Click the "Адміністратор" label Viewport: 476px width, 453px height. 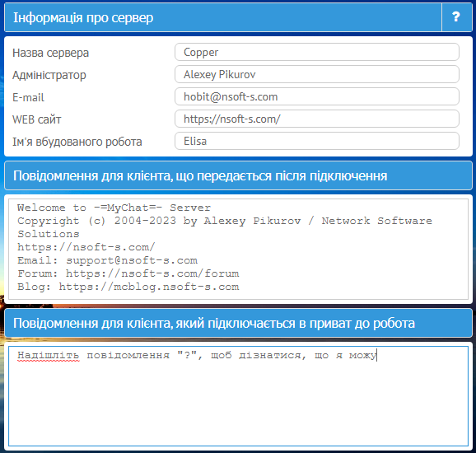point(49,75)
